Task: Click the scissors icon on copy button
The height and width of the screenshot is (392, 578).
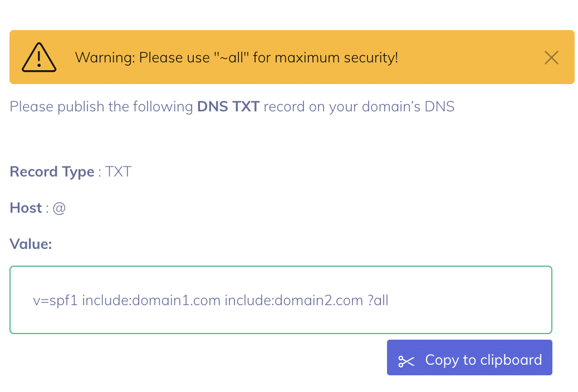Action: pos(406,361)
